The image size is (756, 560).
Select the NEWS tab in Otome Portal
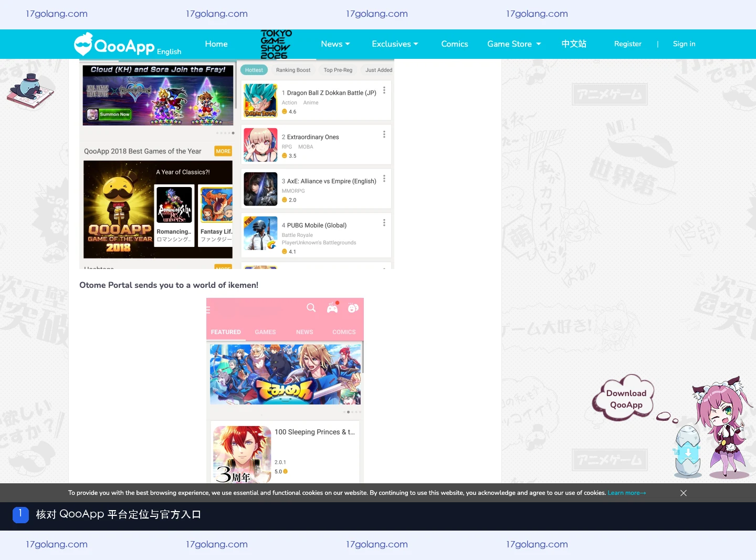pos(304,332)
